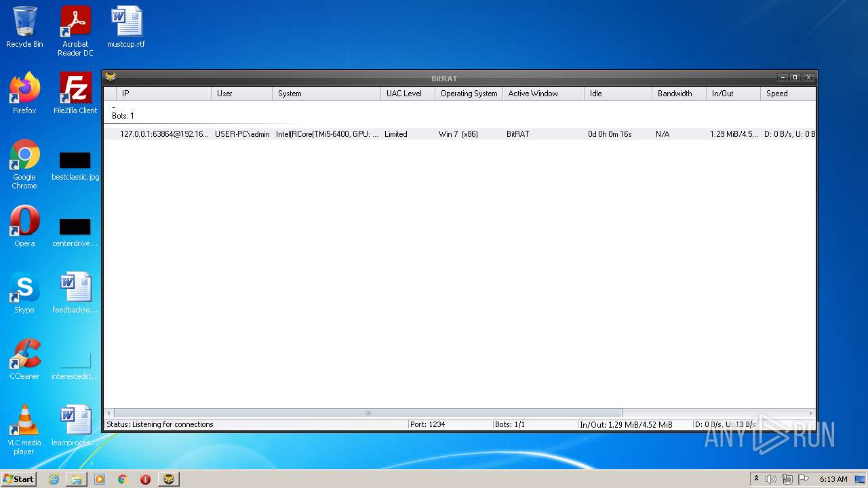Sort by In/Out column header
Viewport: 868px width, 488px height.
(733, 94)
